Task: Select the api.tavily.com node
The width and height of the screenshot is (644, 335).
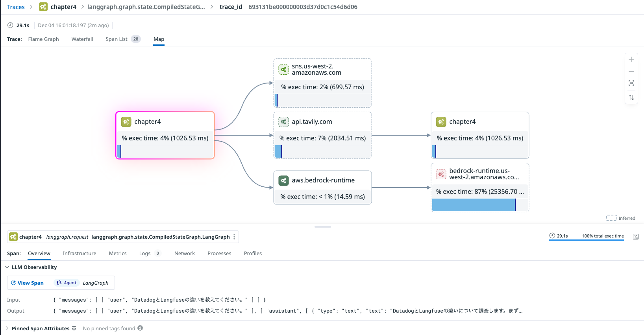Action: point(323,135)
